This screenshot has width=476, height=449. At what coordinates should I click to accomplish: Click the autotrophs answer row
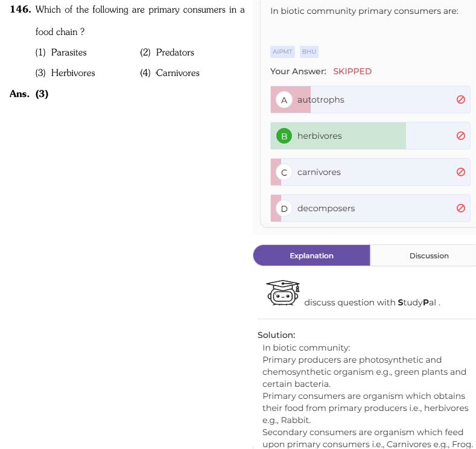tap(370, 100)
